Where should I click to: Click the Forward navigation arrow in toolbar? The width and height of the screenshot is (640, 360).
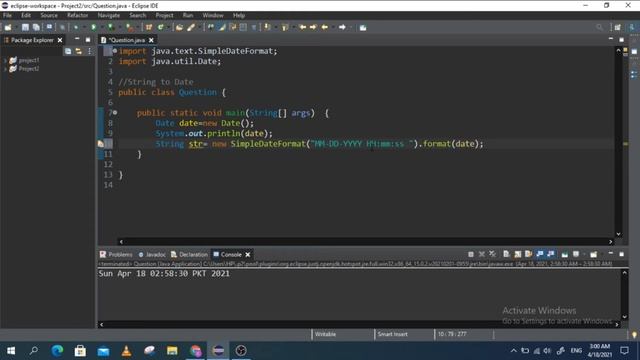[342, 27]
